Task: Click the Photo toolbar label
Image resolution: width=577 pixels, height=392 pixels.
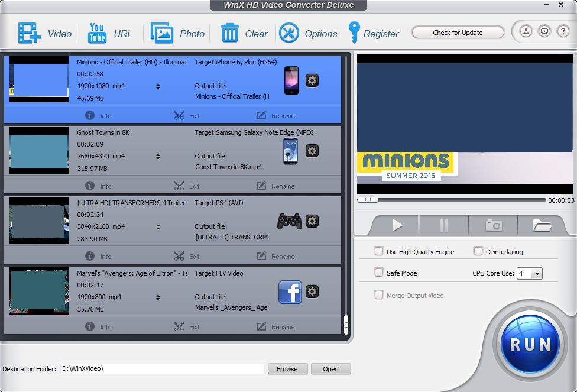Action: (192, 34)
